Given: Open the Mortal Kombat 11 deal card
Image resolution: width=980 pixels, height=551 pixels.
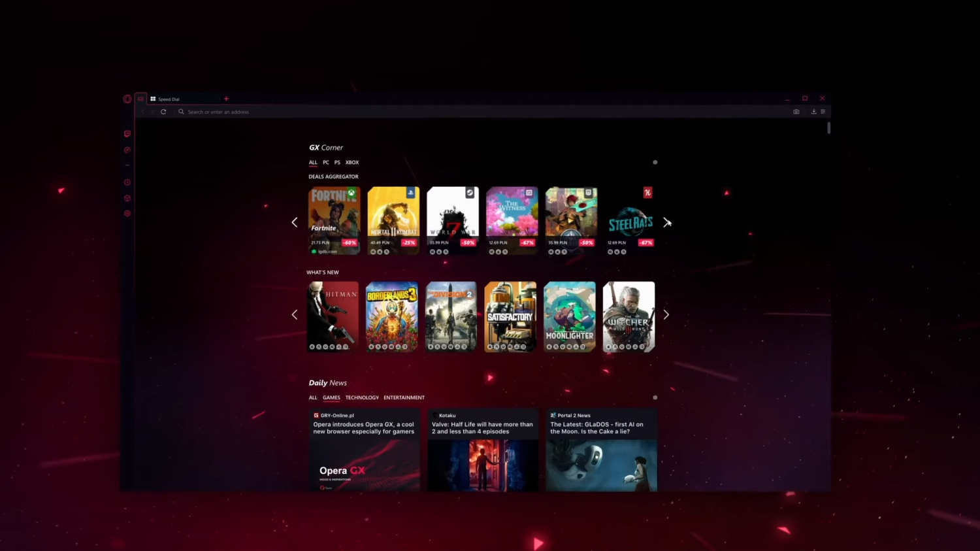Looking at the screenshot, I should [393, 220].
